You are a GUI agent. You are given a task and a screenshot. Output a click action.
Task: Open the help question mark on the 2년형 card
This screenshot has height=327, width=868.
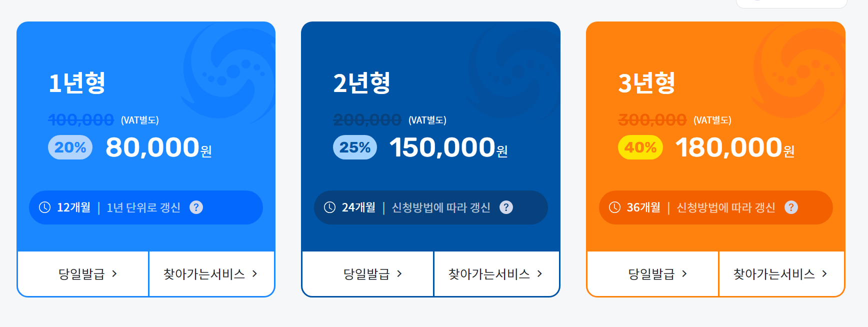pyautogui.click(x=507, y=207)
